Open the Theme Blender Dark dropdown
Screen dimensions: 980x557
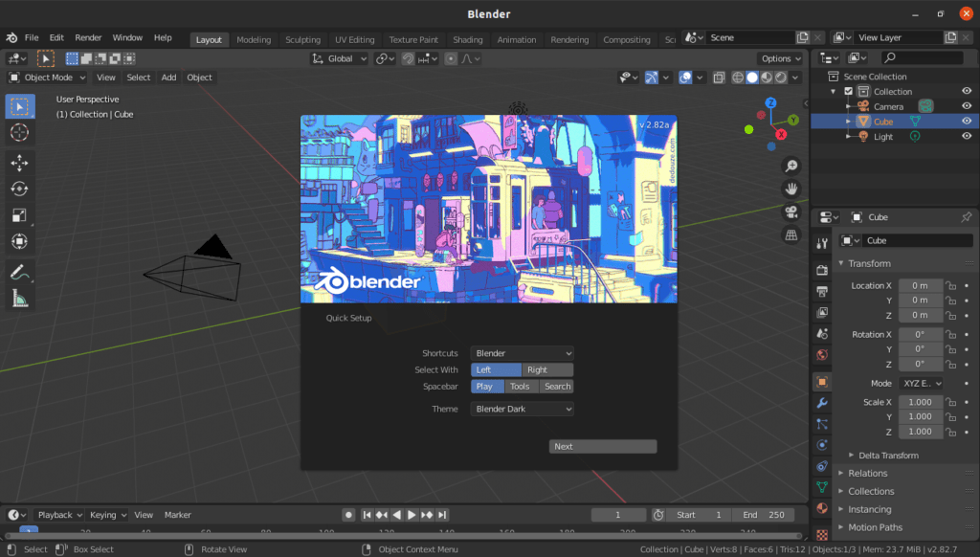[522, 409]
